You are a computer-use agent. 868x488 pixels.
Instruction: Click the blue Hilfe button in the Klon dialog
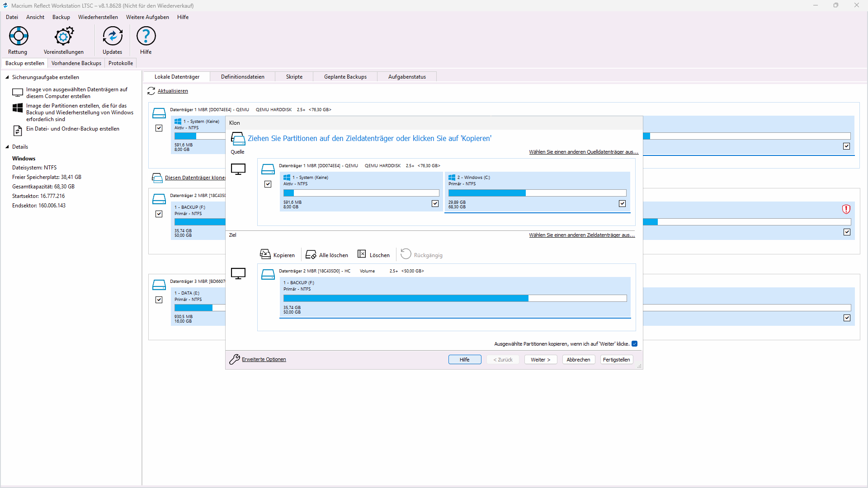click(465, 360)
